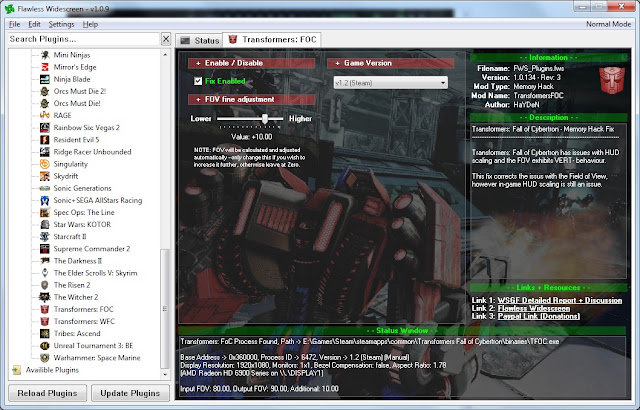Click the Orcs Must Die 2! icon
The height and width of the screenshot is (410, 640).
pos(45,91)
